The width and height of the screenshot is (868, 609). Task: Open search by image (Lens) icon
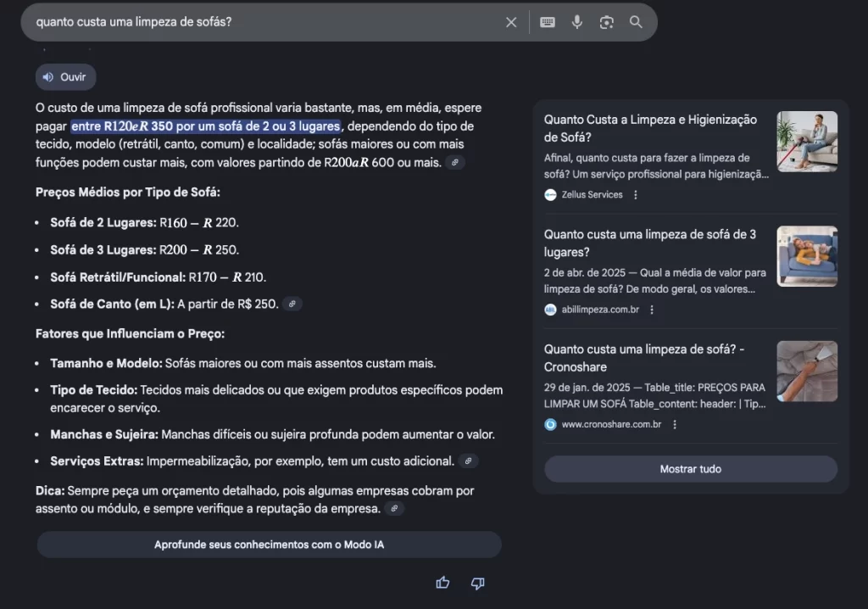point(607,22)
